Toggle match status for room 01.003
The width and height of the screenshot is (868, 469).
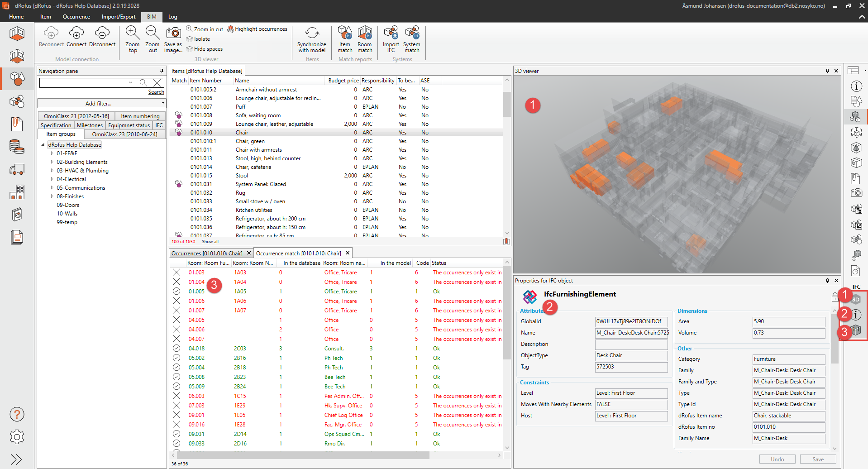(x=176, y=273)
